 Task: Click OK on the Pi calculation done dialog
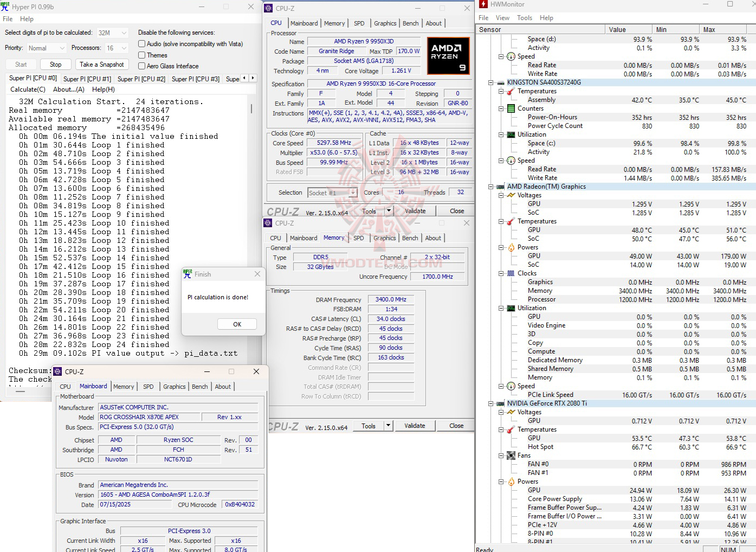pyautogui.click(x=237, y=324)
